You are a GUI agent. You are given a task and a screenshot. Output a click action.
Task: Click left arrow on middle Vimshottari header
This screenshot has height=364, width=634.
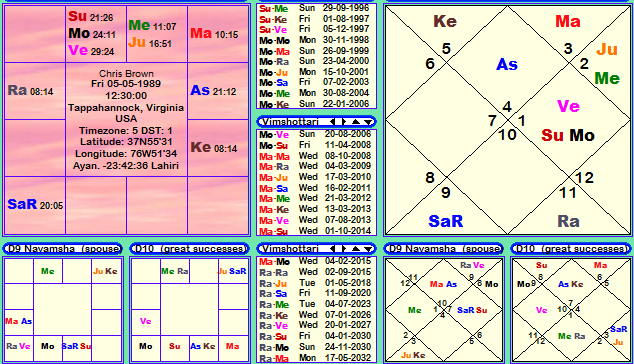click(x=332, y=122)
